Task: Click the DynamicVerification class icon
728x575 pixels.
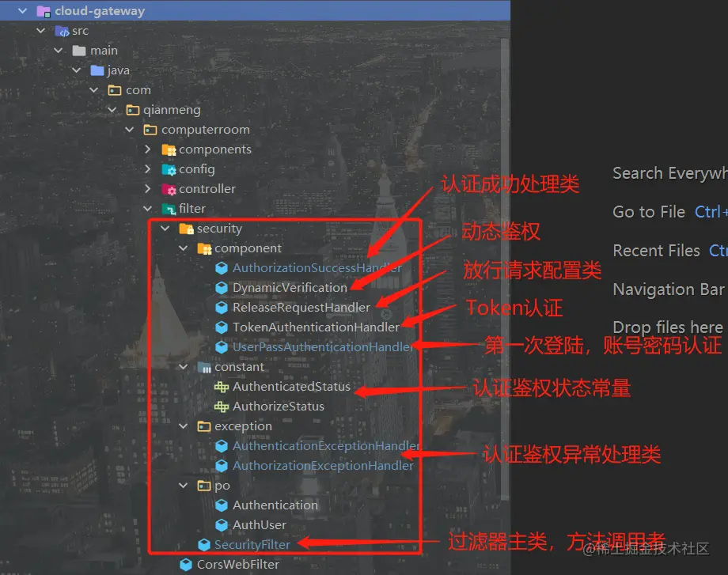Action: [x=222, y=288]
